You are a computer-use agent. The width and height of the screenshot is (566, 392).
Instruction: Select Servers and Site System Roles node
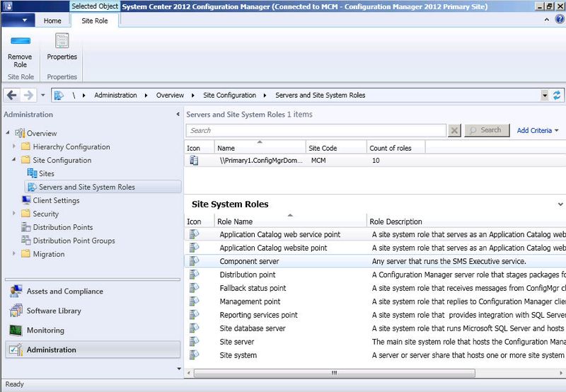point(103,187)
